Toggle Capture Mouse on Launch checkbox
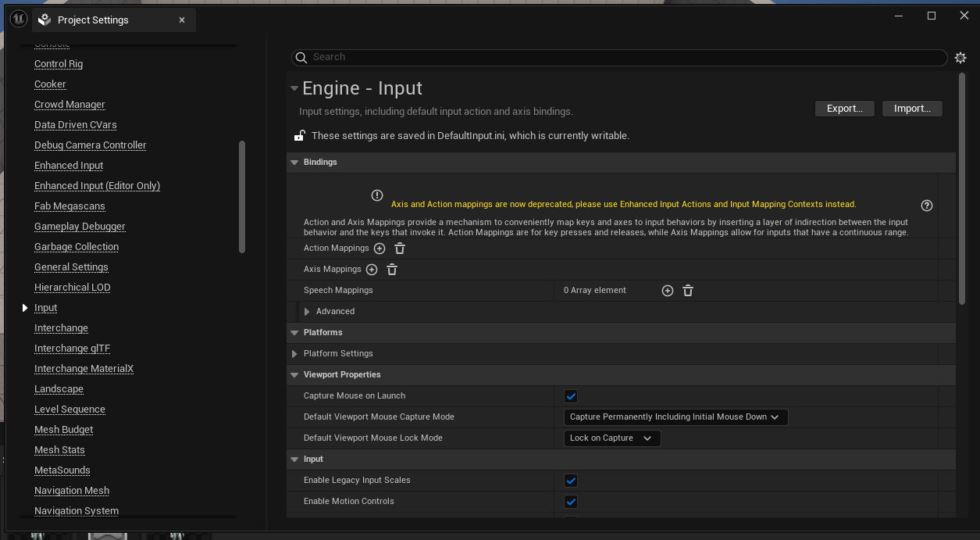 pos(571,396)
